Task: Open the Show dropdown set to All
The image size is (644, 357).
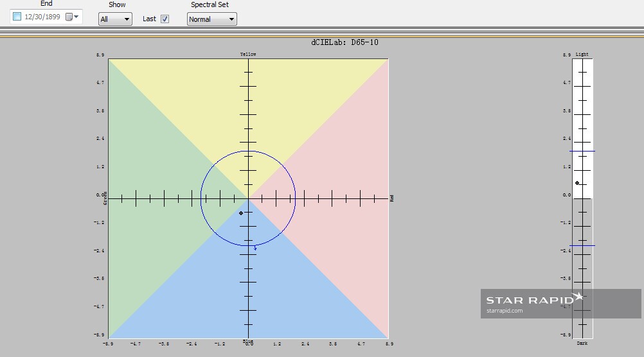Action: click(115, 19)
